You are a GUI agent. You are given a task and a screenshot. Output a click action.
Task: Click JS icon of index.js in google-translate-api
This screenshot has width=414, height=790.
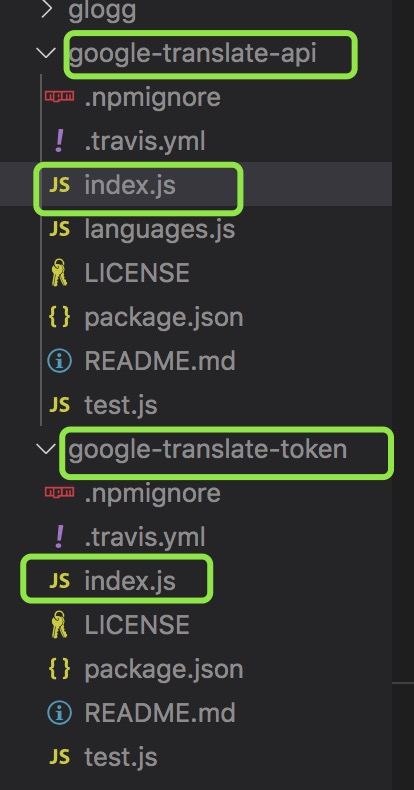pos(59,185)
